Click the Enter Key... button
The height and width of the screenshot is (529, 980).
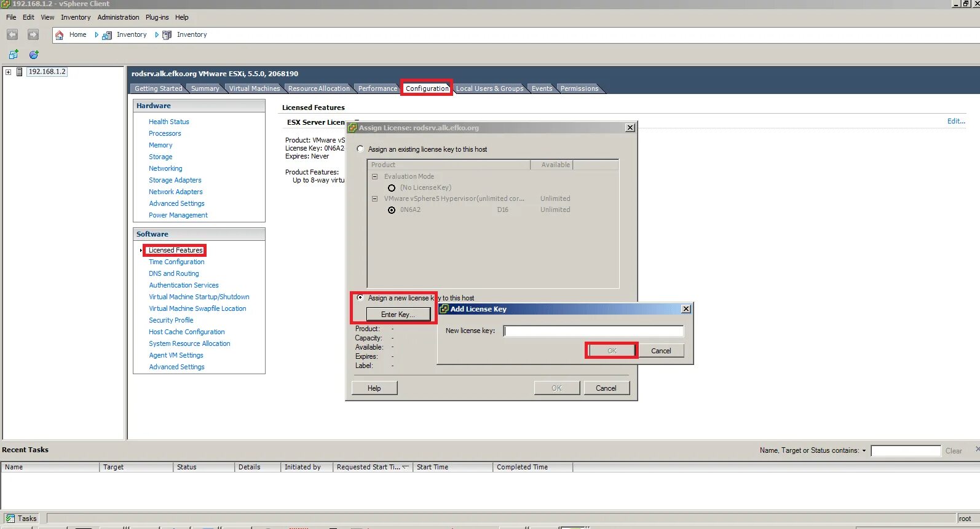pyautogui.click(x=398, y=315)
